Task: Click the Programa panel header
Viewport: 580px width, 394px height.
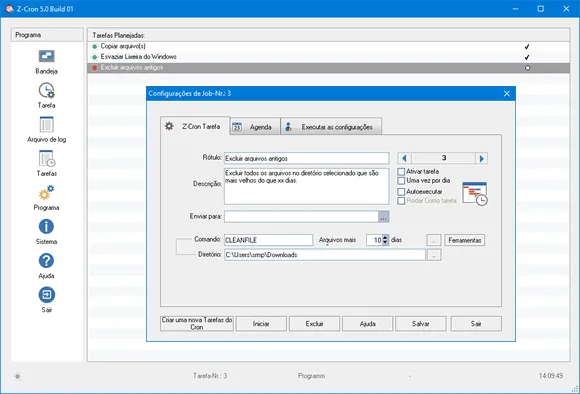Action: click(47, 35)
